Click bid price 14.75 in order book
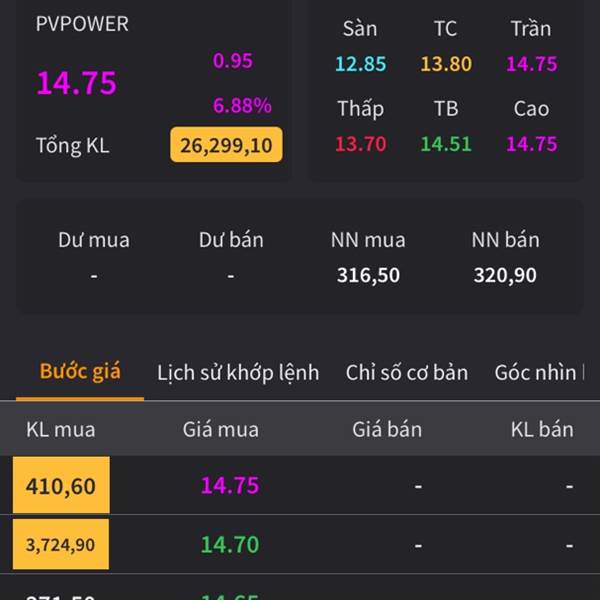The height and width of the screenshot is (600, 600). (230, 485)
